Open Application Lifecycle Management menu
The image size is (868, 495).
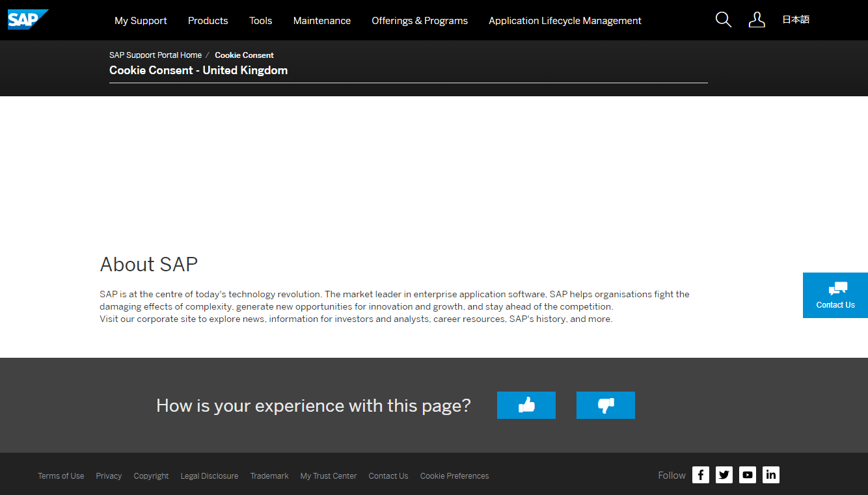pos(565,21)
